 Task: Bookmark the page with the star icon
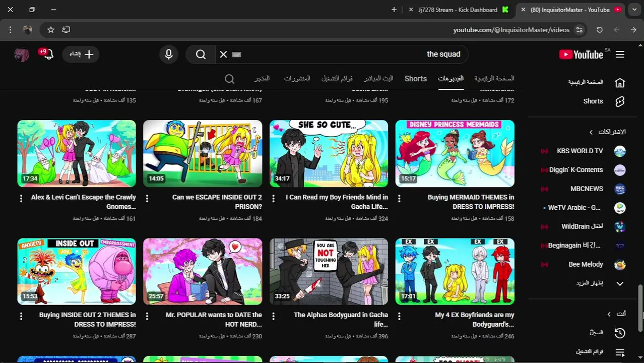(50, 30)
